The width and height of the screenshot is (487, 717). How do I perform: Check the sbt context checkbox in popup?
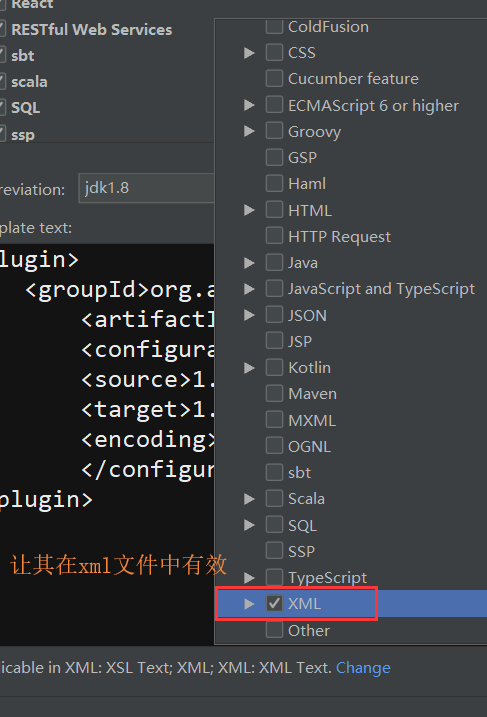click(x=274, y=472)
